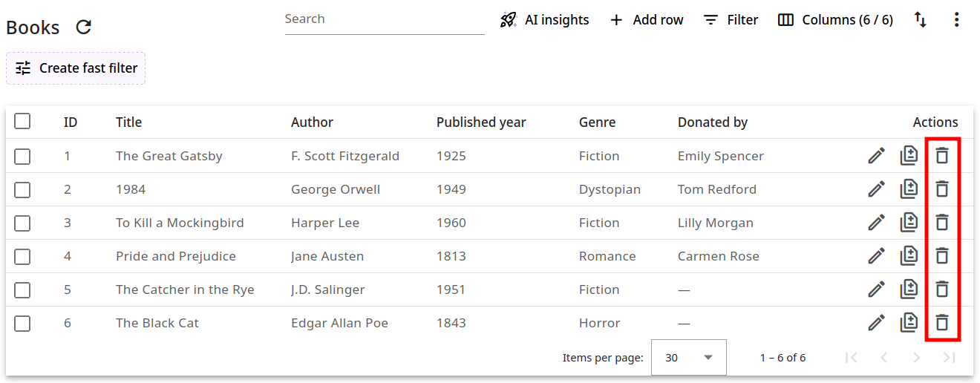
Task: Select the checkbox for Pride and Prejudice
Action: (22, 256)
